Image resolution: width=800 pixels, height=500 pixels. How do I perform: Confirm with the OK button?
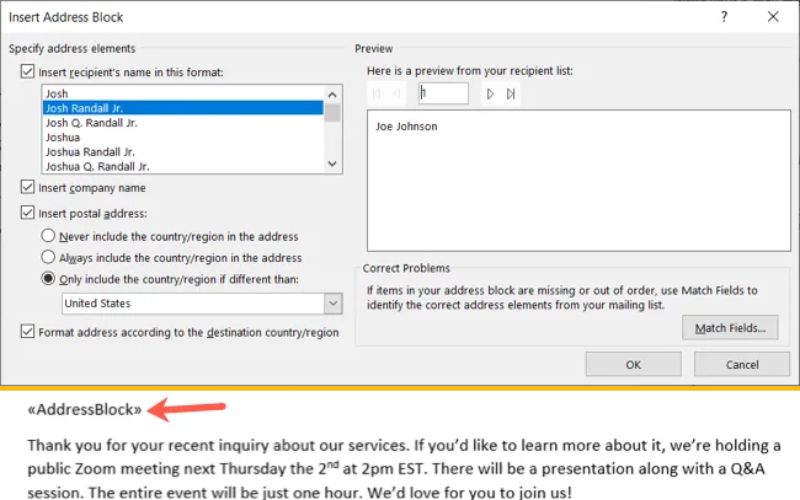point(633,365)
